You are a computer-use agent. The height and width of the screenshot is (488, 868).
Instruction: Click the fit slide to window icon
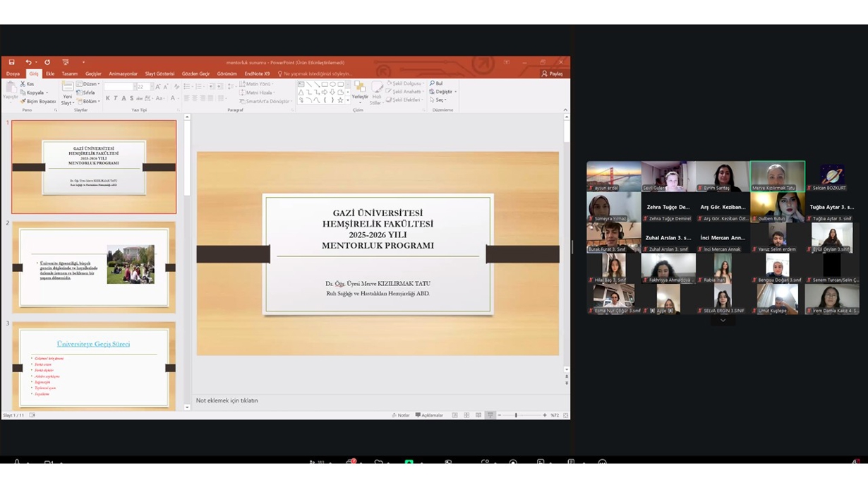point(566,415)
